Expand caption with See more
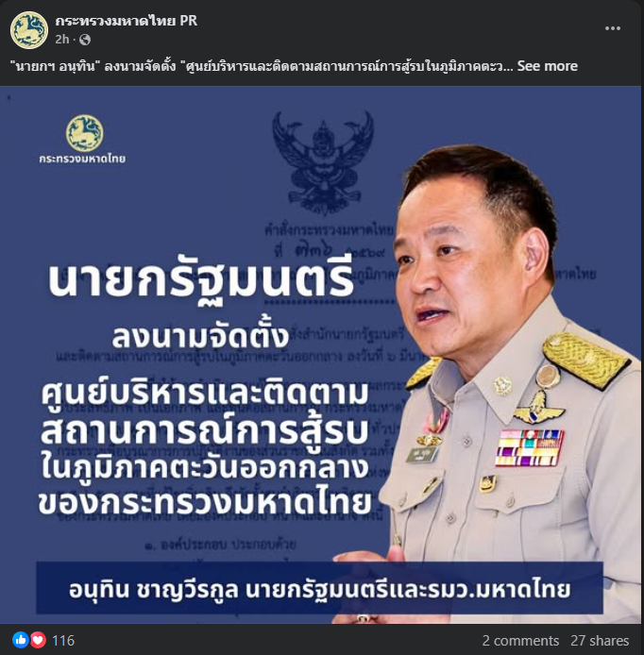Image resolution: width=644 pixels, height=655 pixels. [548, 66]
